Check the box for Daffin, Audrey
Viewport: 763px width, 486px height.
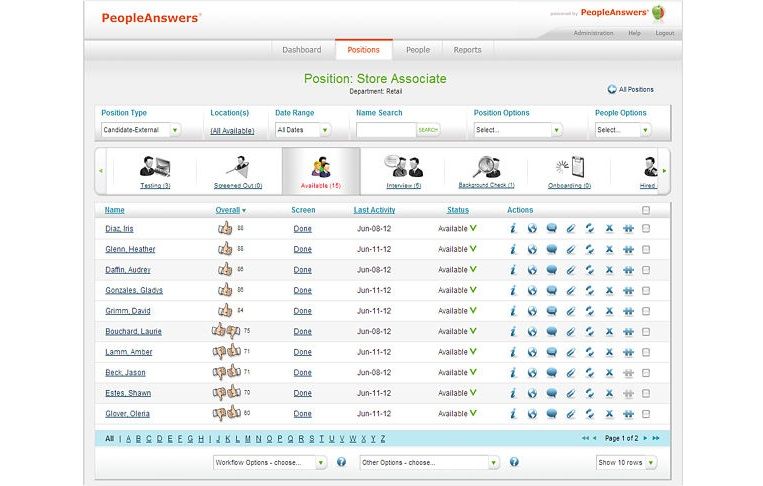point(646,270)
